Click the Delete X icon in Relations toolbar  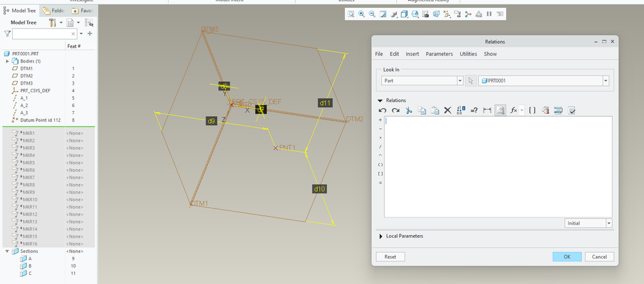pyautogui.click(x=448, y=110)
